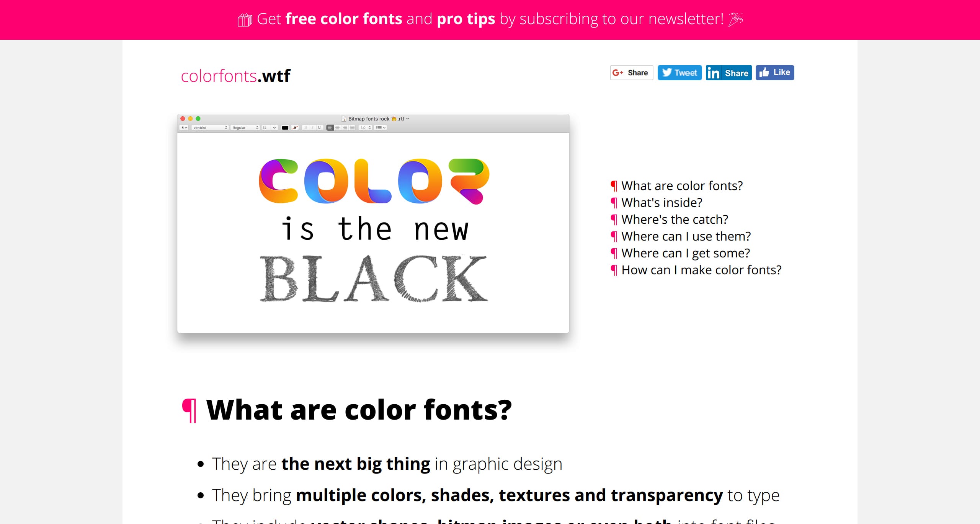Click the green zoom traffic-light button

pos(198,119)
